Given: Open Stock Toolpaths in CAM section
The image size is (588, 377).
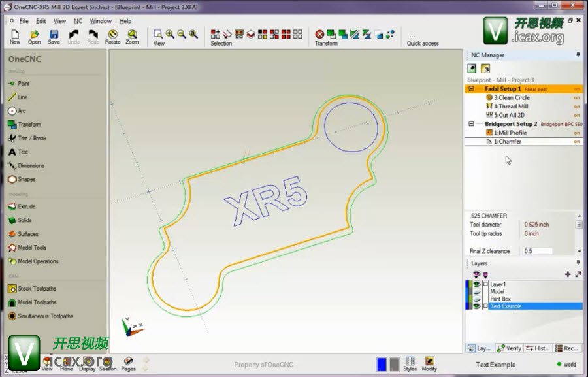Looking at the screenshot, I should [32, 289].
